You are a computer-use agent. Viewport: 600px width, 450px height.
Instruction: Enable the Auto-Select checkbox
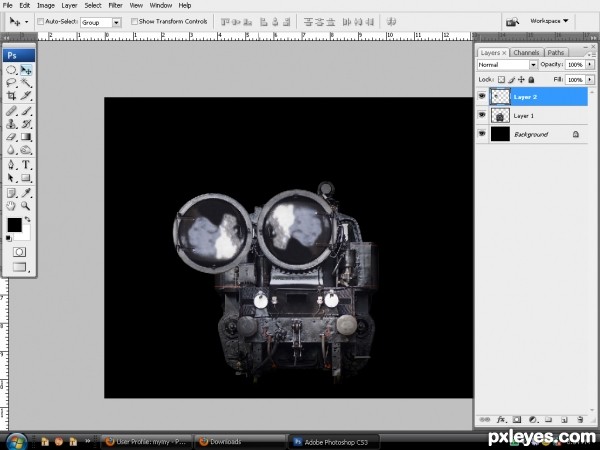[40, 21]
